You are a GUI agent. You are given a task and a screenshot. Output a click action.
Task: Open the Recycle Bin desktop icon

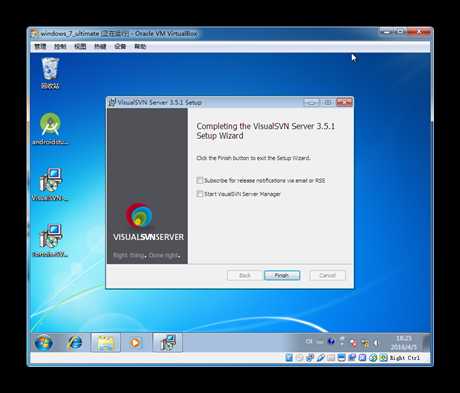click(50, 73)
